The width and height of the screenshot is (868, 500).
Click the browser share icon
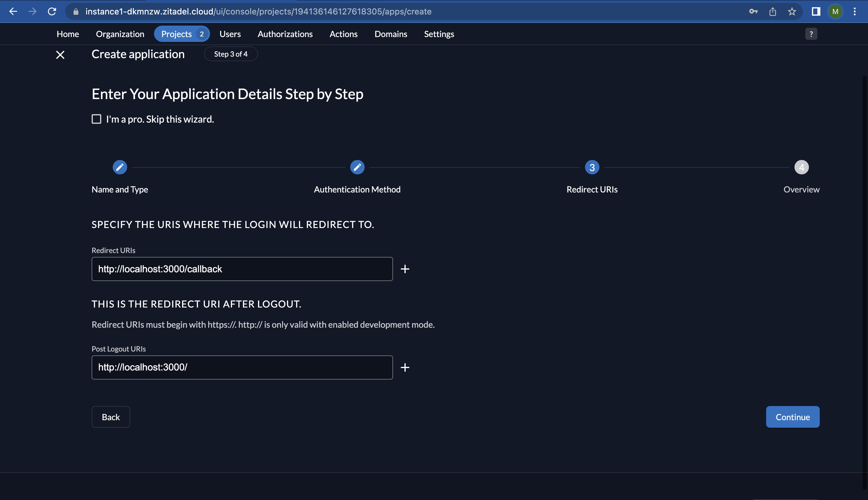tap(772, 12)
